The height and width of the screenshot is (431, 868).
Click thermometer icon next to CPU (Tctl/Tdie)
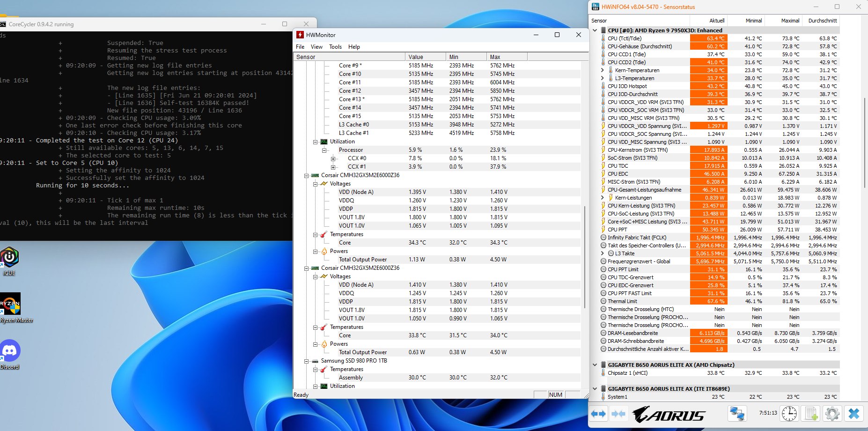coord(603,38)
